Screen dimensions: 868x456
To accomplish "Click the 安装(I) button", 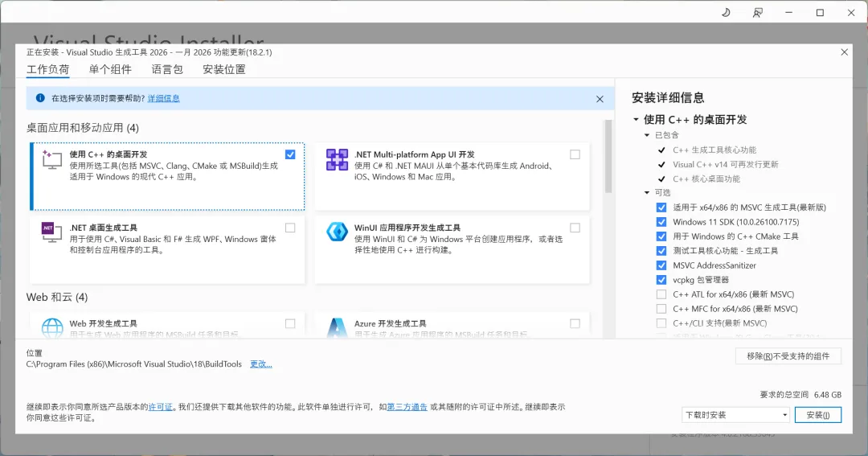I will pos(818,415).
